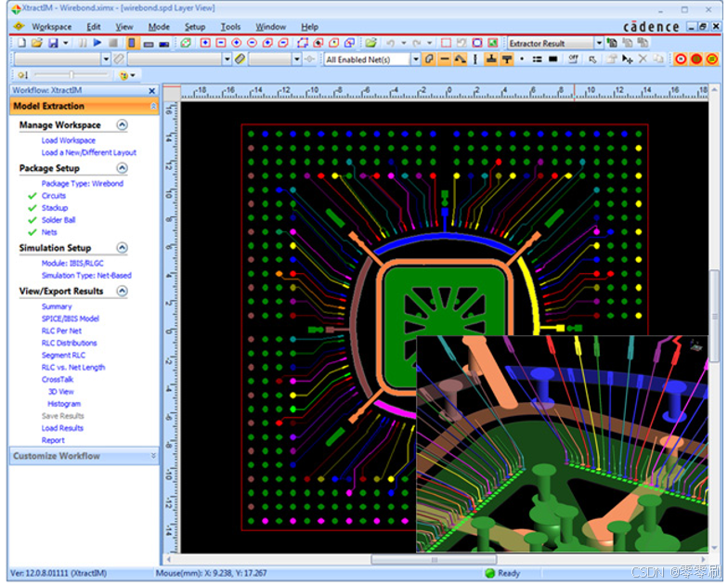This screenshot has width=728, height=585.
Task: Click the vertical scrollbar at right edge
Action: point(715,316)
